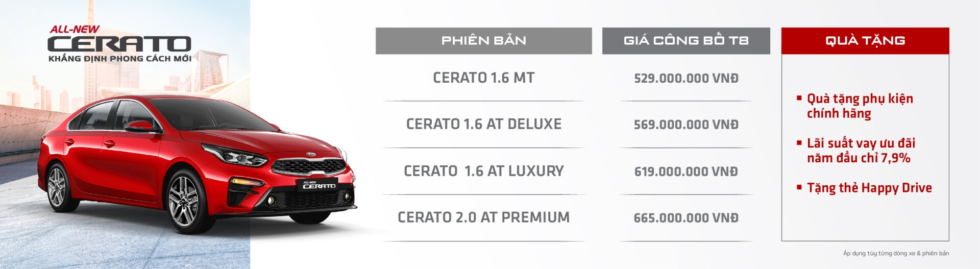Viewport: 980px width, 269px height.
Task: Open the QUÀ TẶNG red header
Action: [x=865, y=41]
